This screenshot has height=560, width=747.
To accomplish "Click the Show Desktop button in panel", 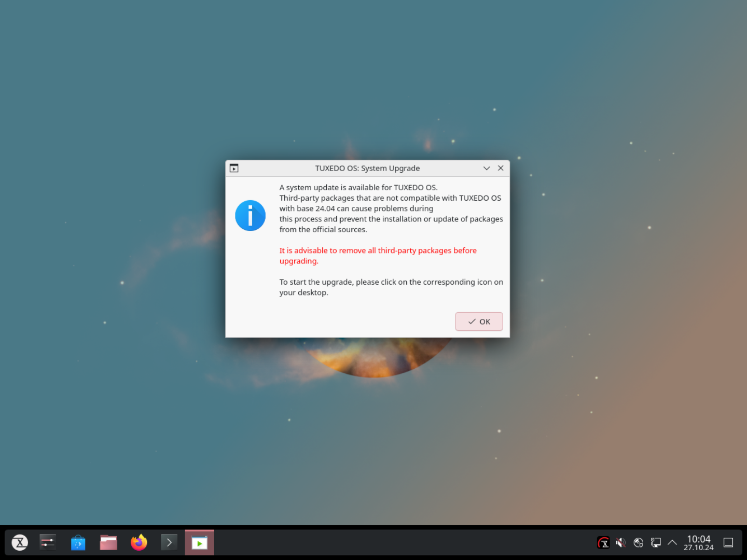I will (x=728, y=542).
